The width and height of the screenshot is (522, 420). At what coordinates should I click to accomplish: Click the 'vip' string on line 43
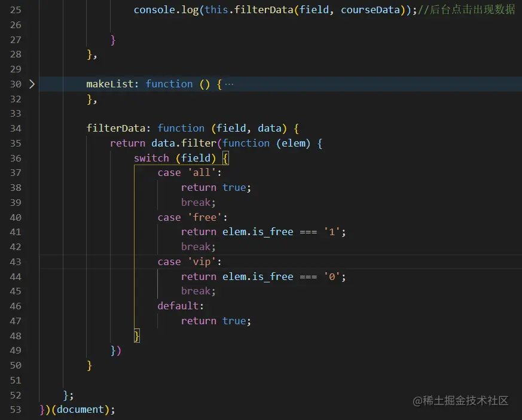pos(202,262)
